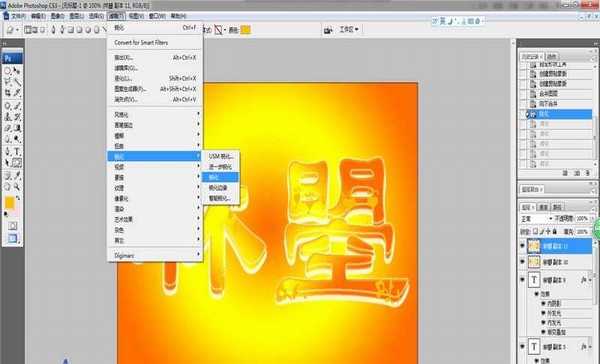Screen dimensions: 600x364
Task: Toggle visibility of 渐变叠加 effect
Action: [543, 332]
